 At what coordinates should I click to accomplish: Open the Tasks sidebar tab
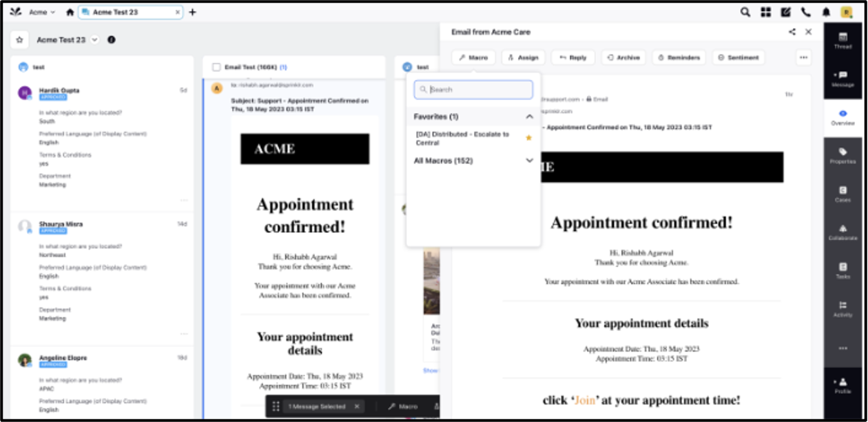click(x=843, y=271)
